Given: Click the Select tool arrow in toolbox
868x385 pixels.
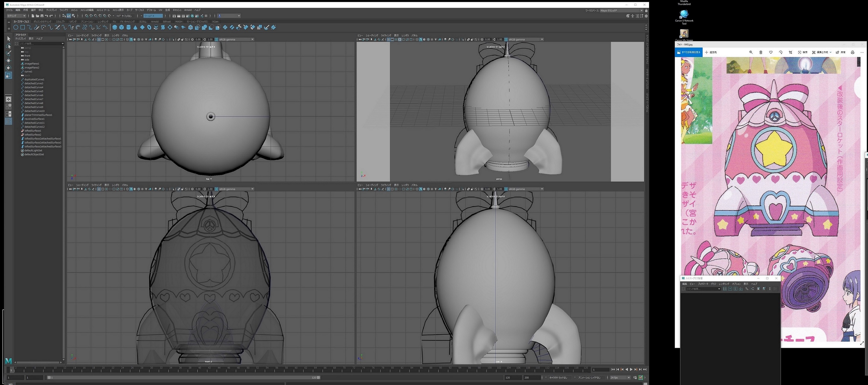Looking at the screenshot, I should (x=9, y=39).
